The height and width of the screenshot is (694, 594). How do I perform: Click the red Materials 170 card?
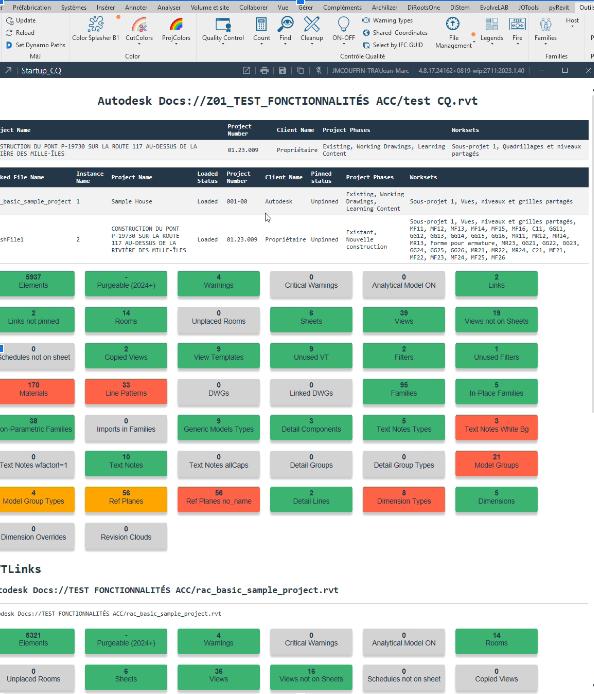click(x=35, y=391)
